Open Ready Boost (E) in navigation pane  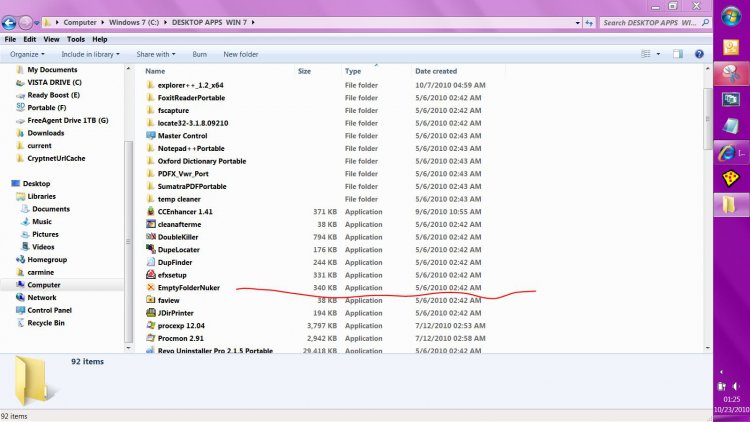tap(53, 95)
